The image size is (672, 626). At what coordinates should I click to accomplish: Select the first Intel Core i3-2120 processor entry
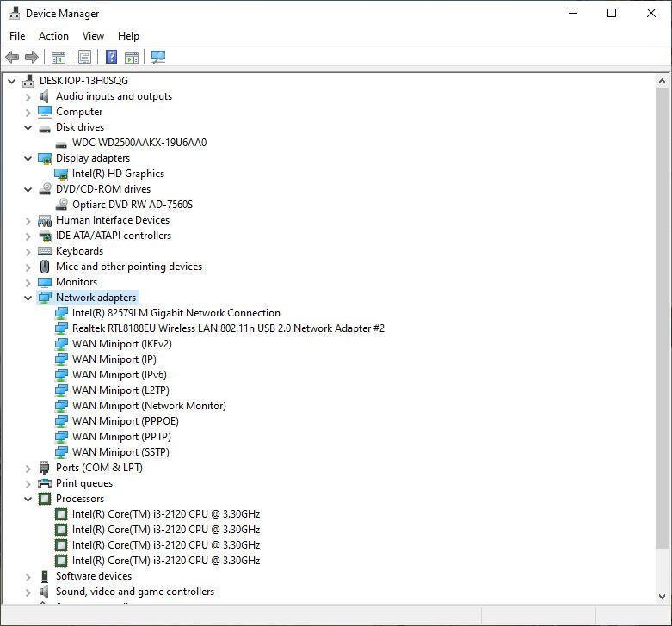tap(166, 514)
